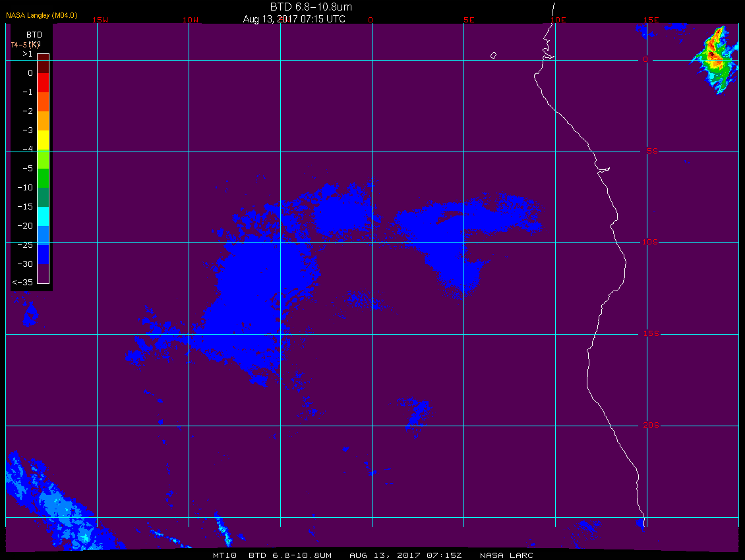Click the orange-red swatch between -1 and -2
The height and width of the screenshot is (560, 745).
point(44,101)
